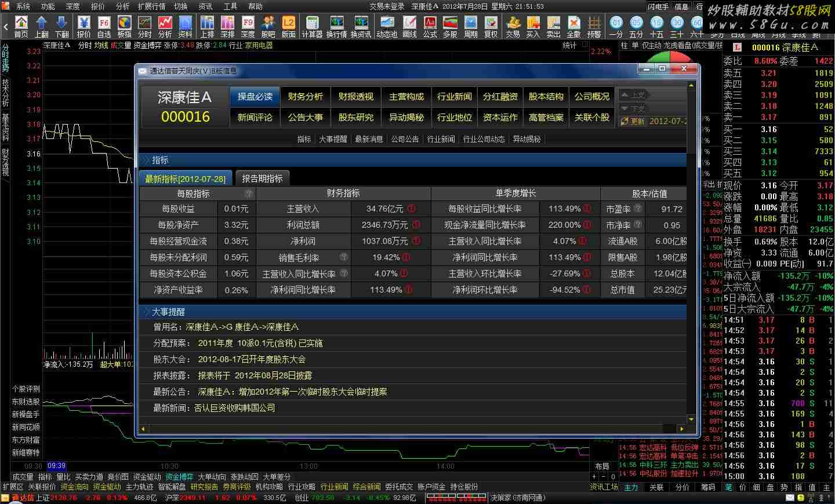Click the 闪电手 button at top right

pos(658,6)
